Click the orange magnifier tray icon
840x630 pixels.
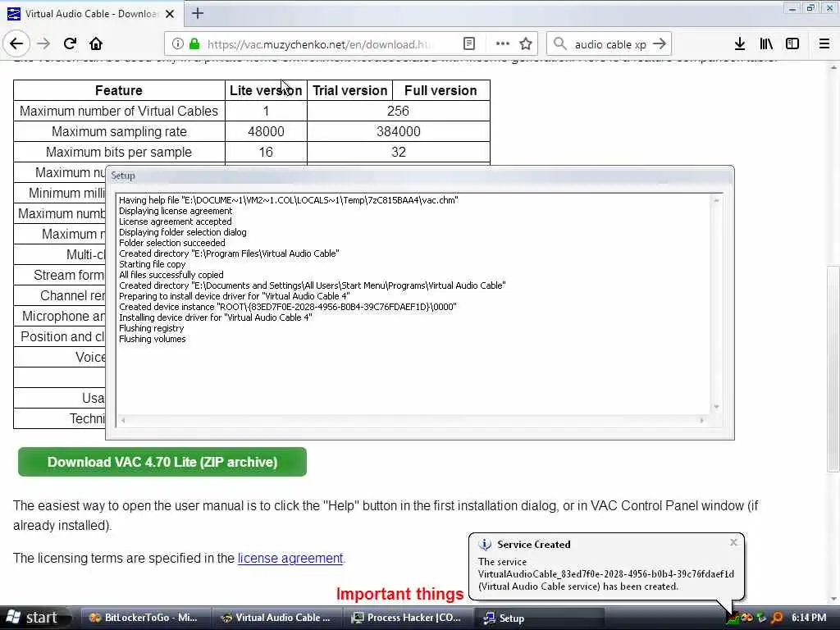point(778,618)
